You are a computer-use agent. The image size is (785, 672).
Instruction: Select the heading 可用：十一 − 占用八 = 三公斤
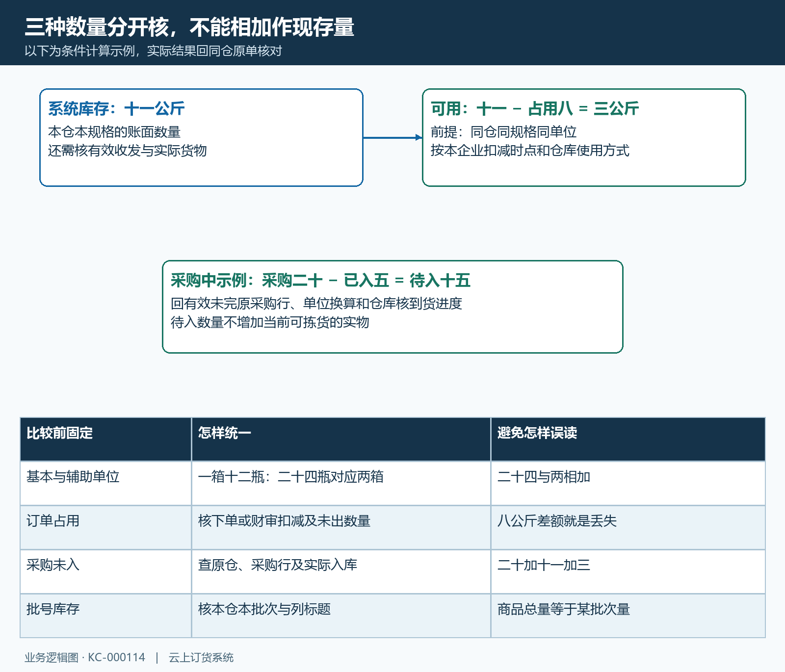click(x=535, y=109)
